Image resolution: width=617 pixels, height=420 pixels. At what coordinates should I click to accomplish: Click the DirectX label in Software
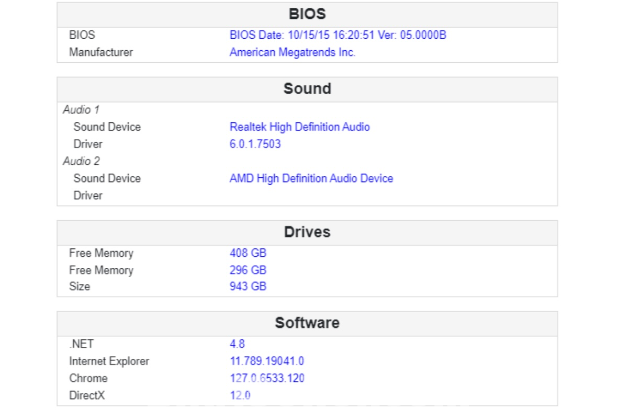point(87,395)
